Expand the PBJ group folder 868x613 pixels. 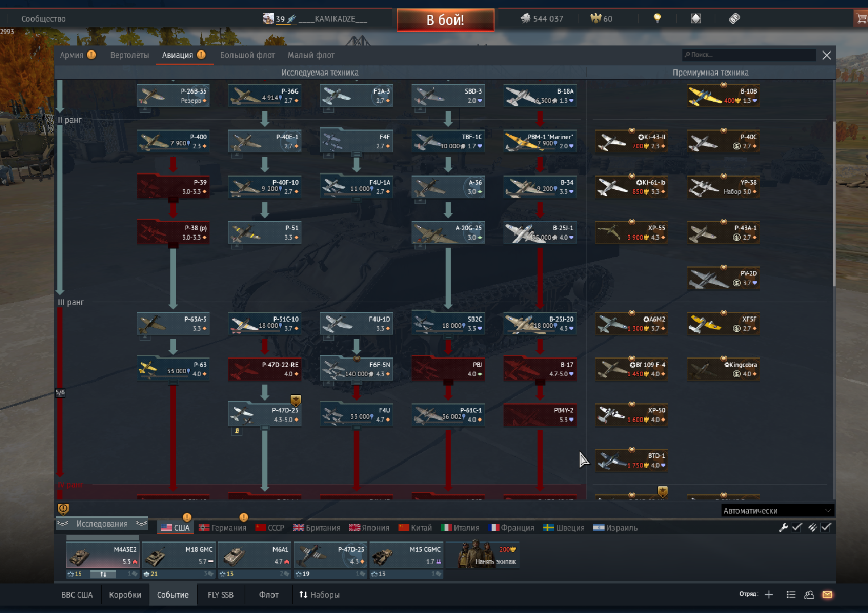448,382
